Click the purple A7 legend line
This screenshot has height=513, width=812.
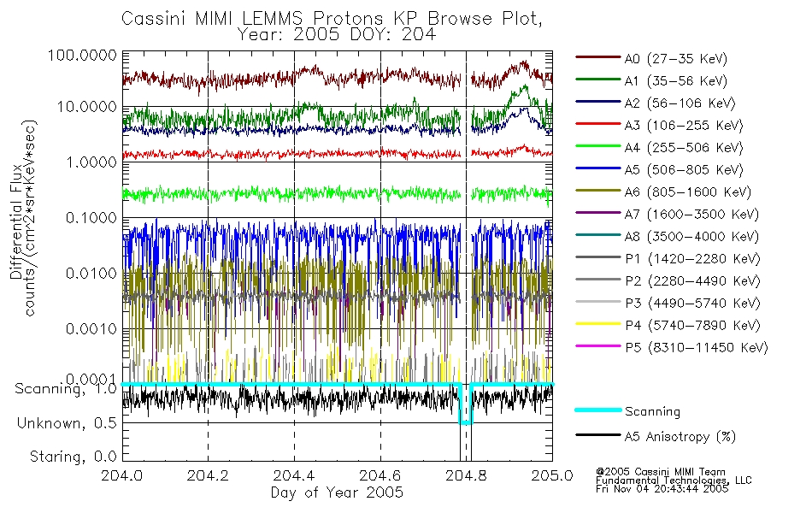click(597, 212)
